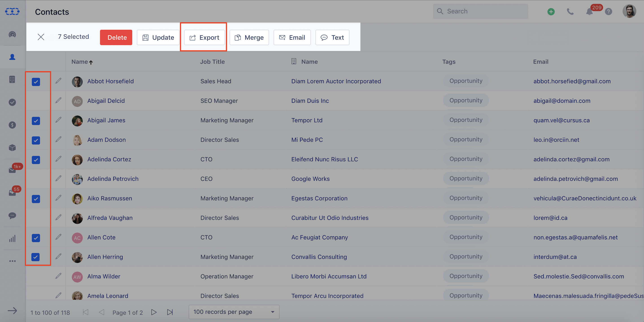
Task: Click the Tags column header
Action: click(x=449, y=62)
